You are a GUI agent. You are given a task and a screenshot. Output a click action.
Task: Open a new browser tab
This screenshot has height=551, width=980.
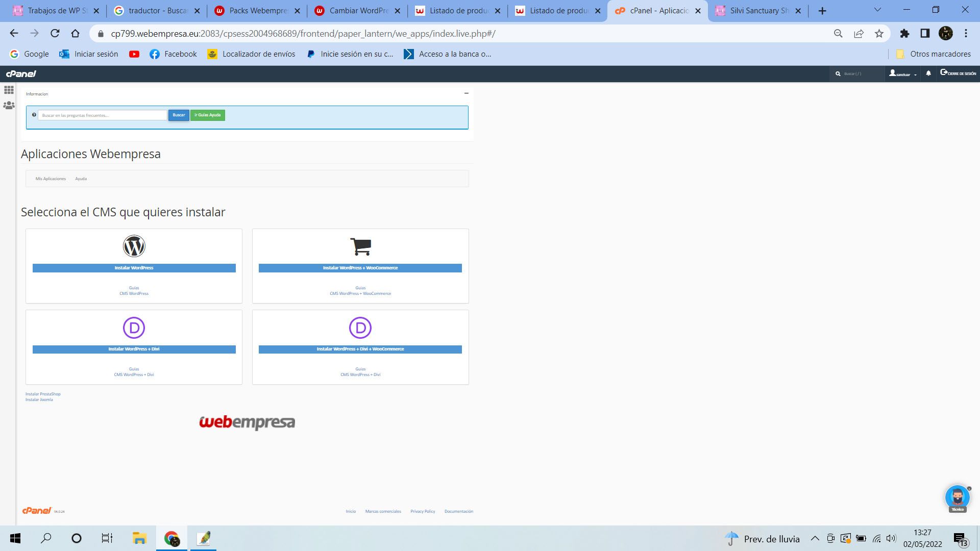(822, 11)
